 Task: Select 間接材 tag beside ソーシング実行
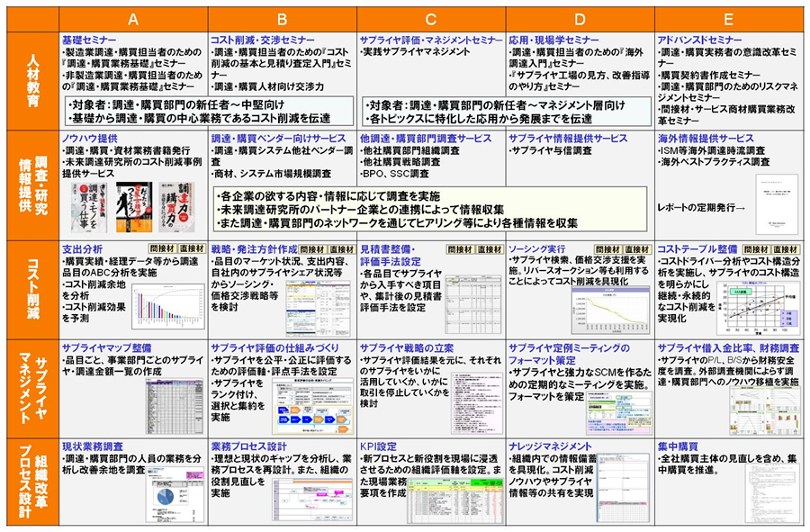pos(607,249)
